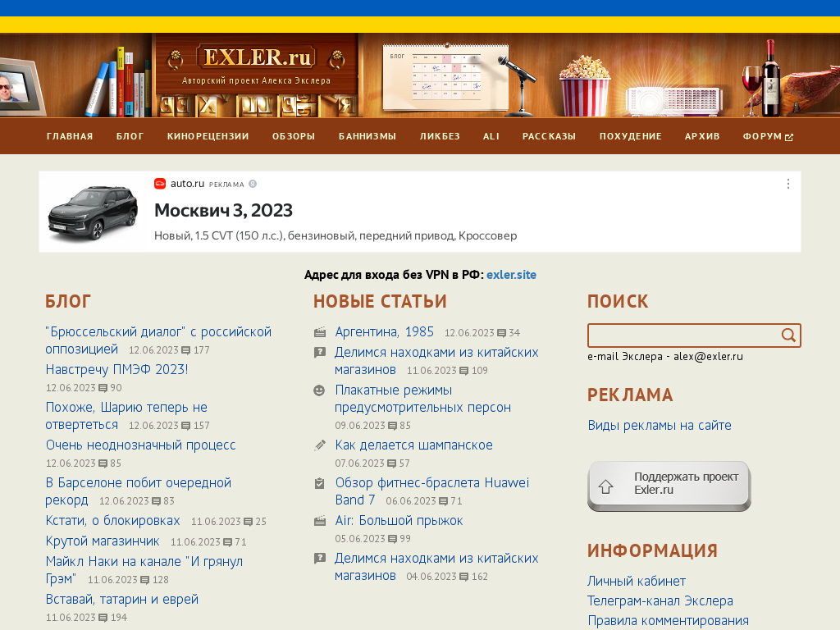Click the БЛОГ section heading
The width and height of the screenshot is (840, 630).
68,302
